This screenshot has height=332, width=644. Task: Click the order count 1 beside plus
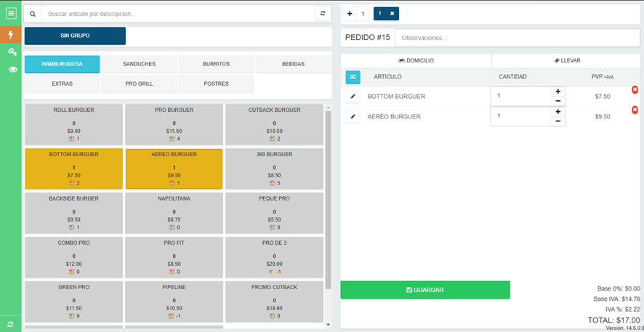coord(363,14)
